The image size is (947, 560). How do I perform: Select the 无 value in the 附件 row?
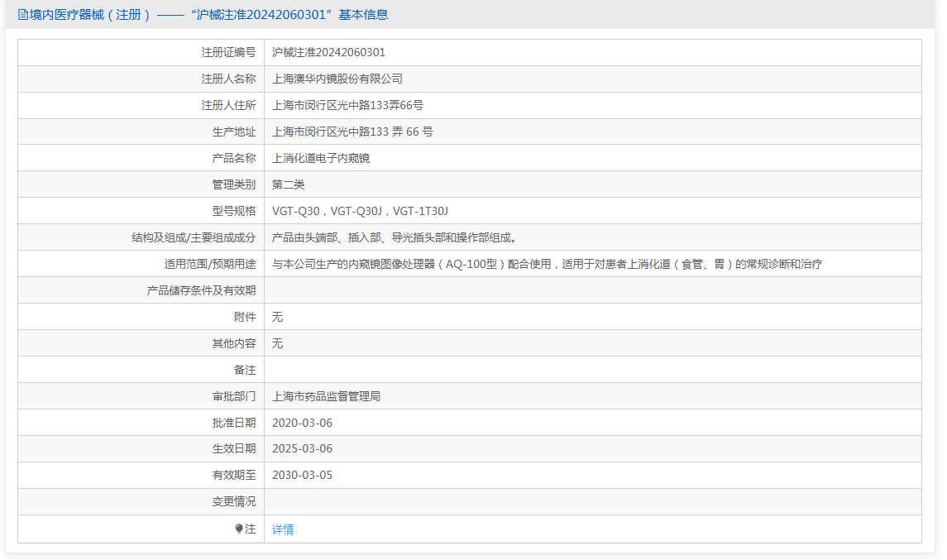pyautogui.click(x=277, y=317)
